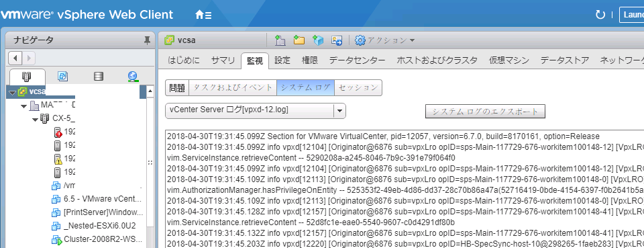Screen dimensions: 644x248
Task: Switch to VMs and Templates view tab
Action: (63, 77)
